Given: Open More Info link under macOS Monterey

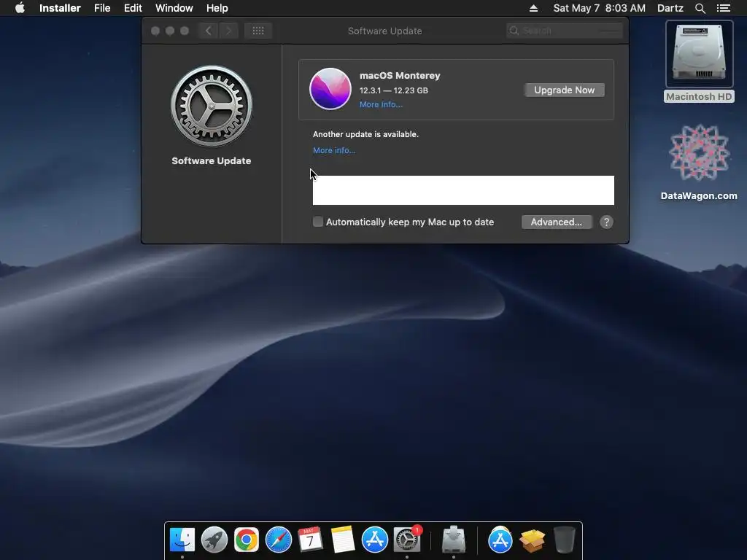Looking at the screenshot, I should pyautogui.click(x=381, y=104).
